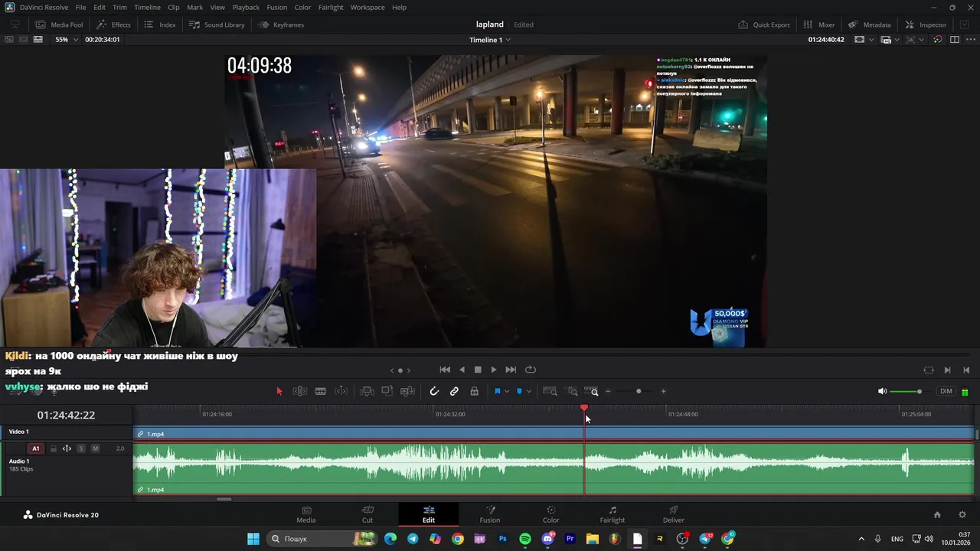Open the Trim menu
This screenshot has height=551, width=980.
pyautogui.click(x=119, y=7)
